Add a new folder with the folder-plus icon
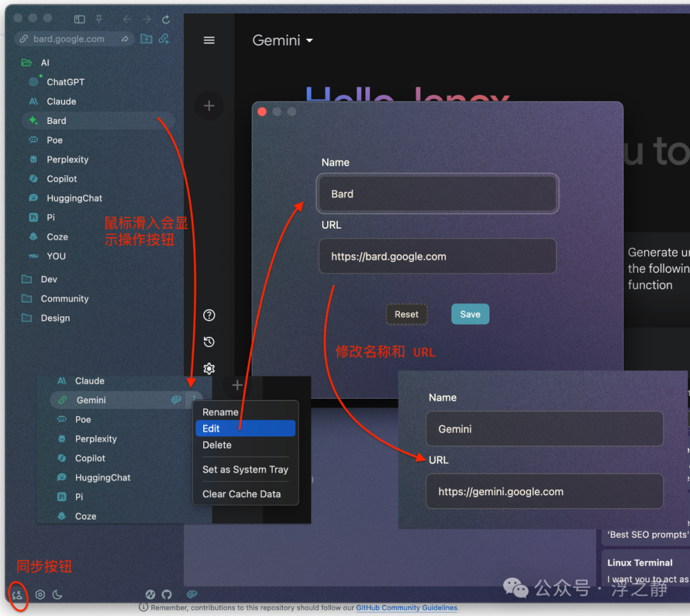690x616 pixels. 146,39
